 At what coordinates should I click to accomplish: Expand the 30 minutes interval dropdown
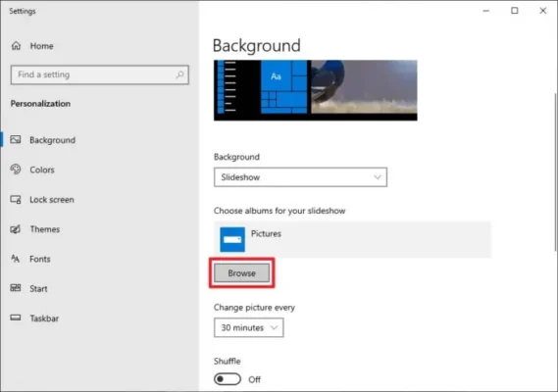[249, 327]
